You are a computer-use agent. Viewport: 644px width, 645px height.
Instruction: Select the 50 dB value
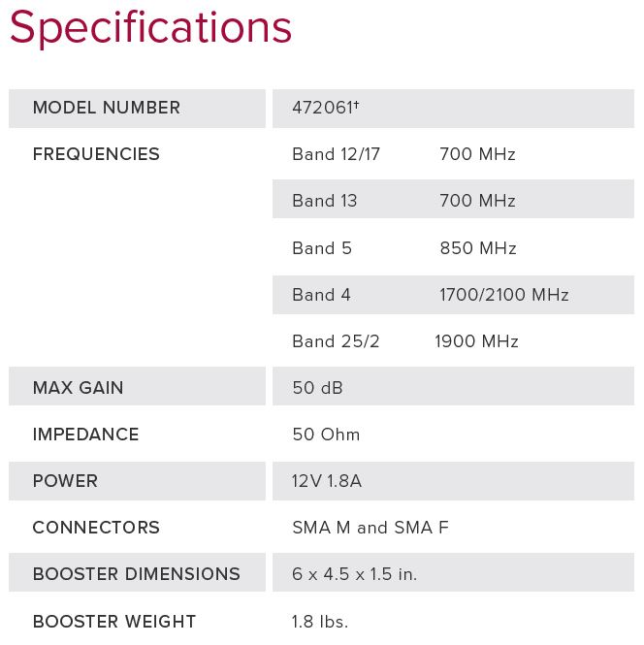click(x=317, y=388)
